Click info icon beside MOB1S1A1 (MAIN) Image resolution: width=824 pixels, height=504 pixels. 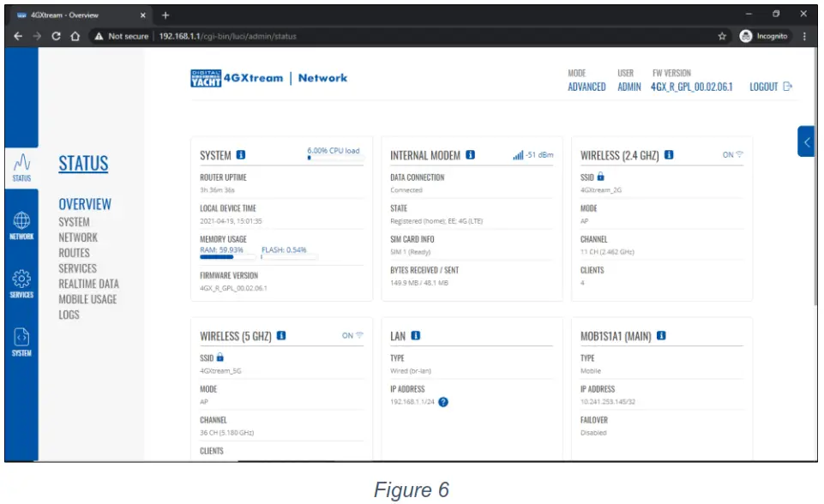click(661, 336)
